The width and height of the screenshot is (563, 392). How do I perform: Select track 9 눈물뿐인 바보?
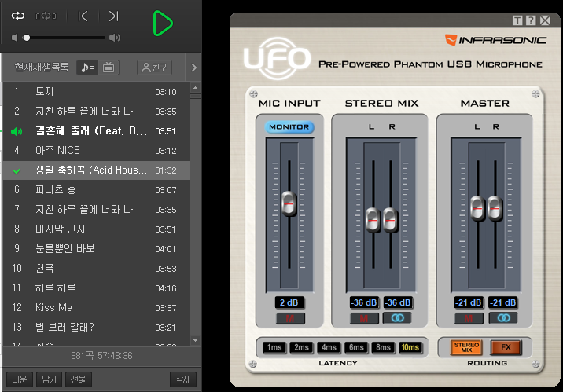[96, 248]
